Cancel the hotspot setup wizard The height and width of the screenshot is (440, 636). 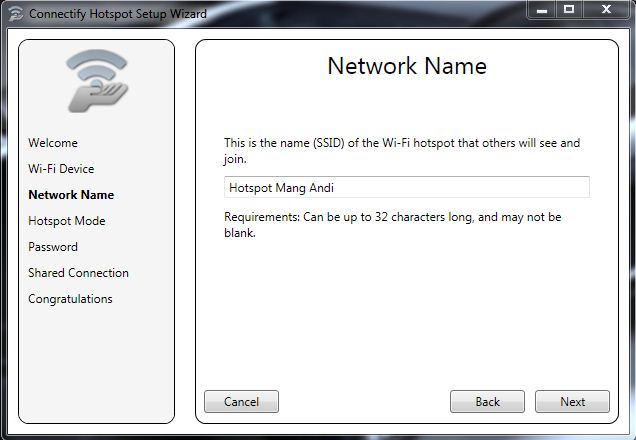coord(241,401)
